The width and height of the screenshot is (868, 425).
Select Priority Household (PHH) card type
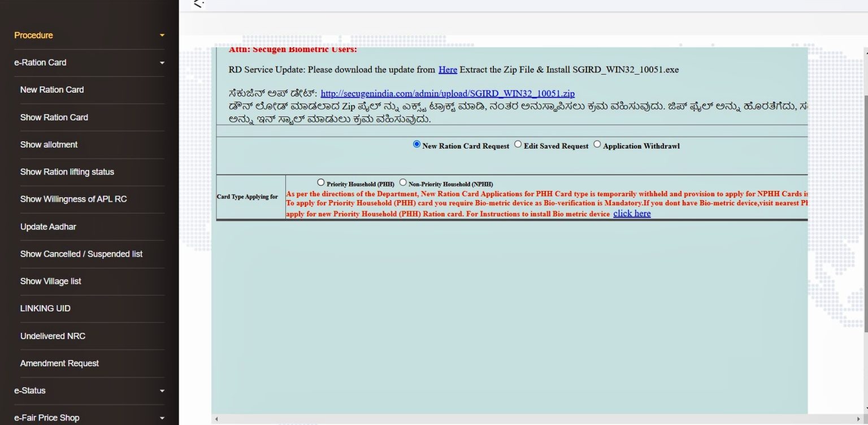[321, 182]
